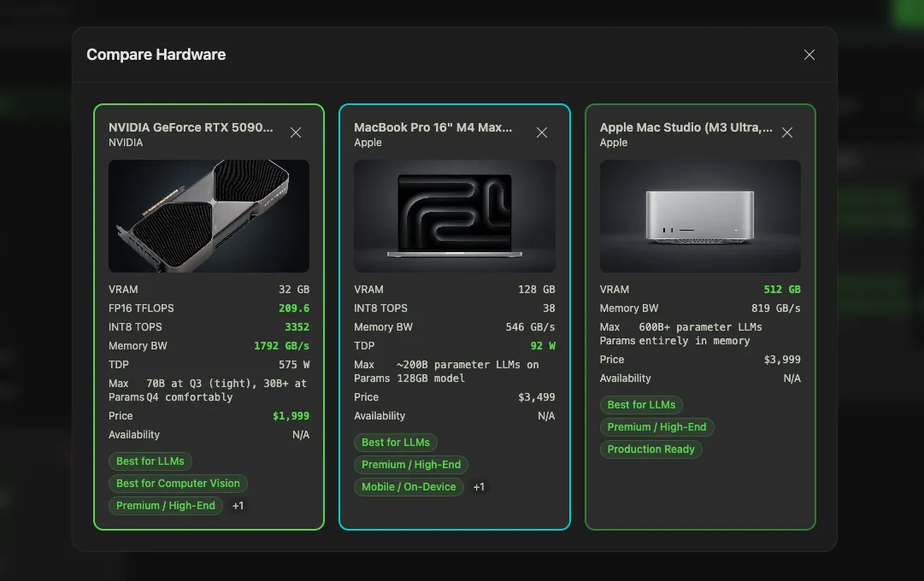Expand the +1 hidden tag on MacBook Pro card
Viewport: 924px width, 581px height.
[478, 486]
